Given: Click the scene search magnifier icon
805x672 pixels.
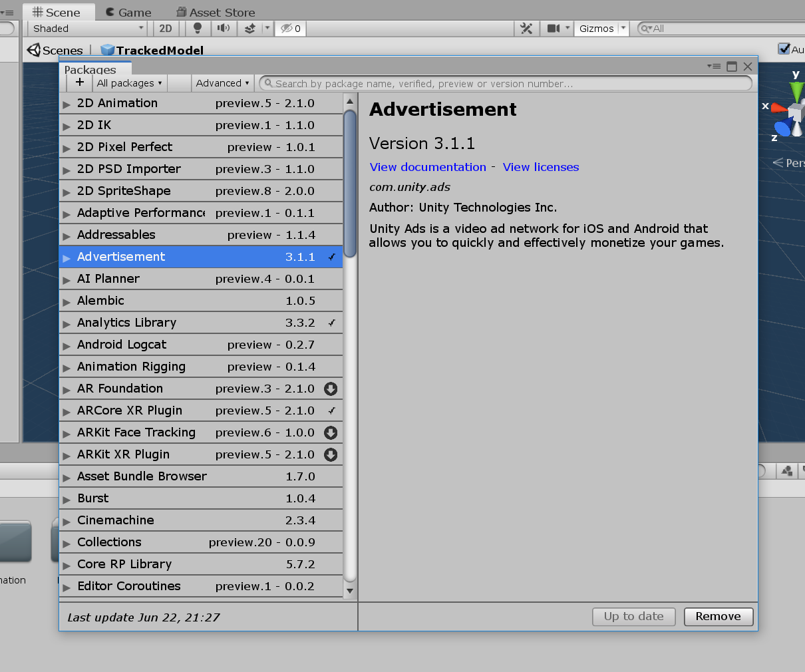Looking at the screenshot, I should click(645, 29).
